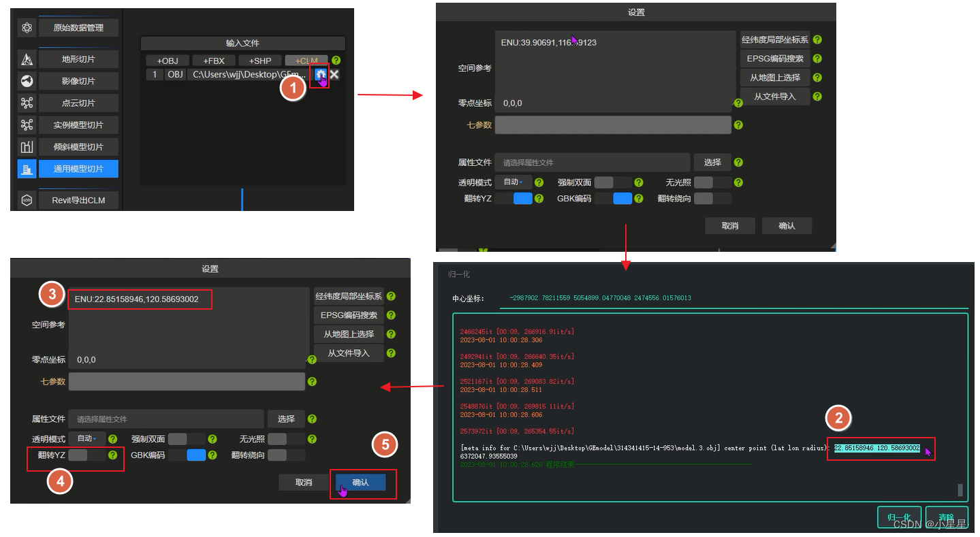
Task: Help icon beside 无光照 toggle in ENU:39.90691 dialog
Action: click(738, 182)
